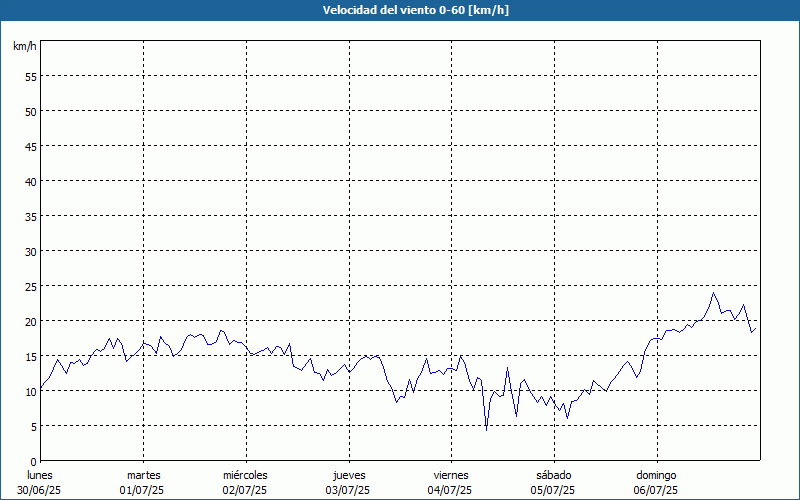Click the y-axis value 55

pyautogui.click(x=31, y=77)
